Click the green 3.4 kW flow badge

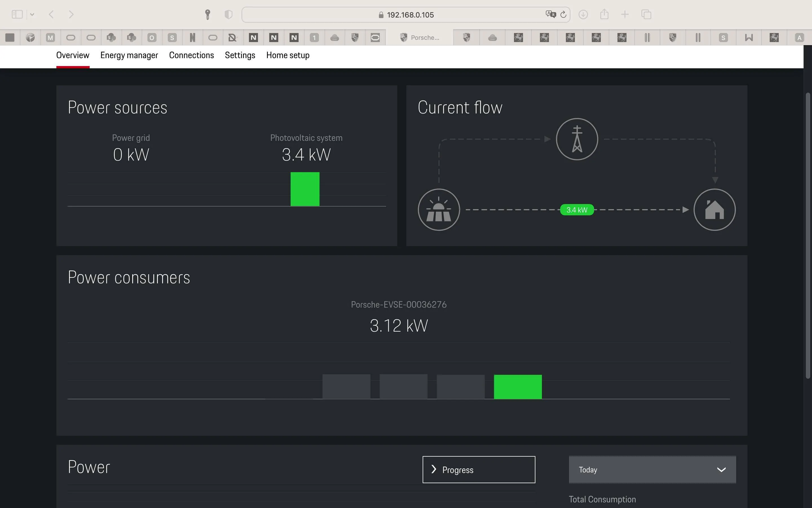click(577, 210)
